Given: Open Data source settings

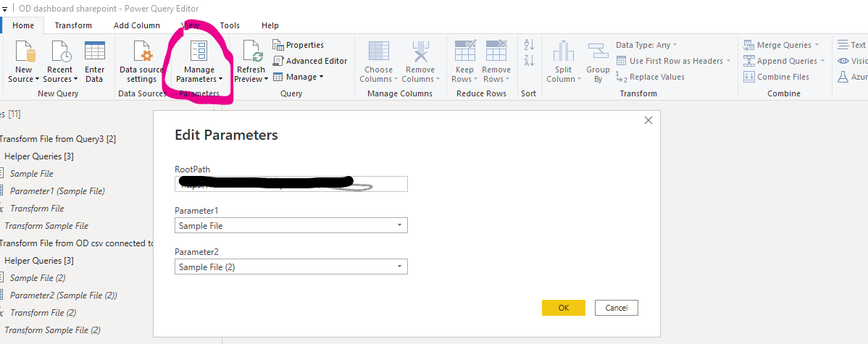Looking at the screenshot, I should click(x=142, y=62).
